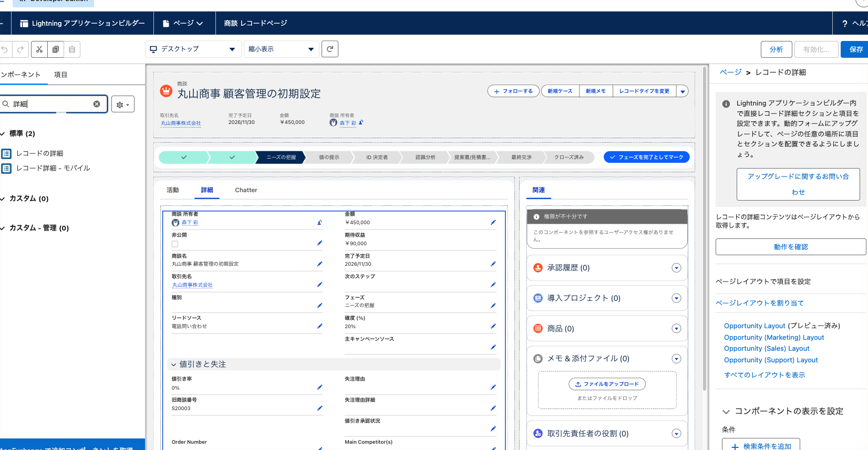Switch to the 活動 tab
The height and width of the screenshot is (450, 868).
[173, 190]
